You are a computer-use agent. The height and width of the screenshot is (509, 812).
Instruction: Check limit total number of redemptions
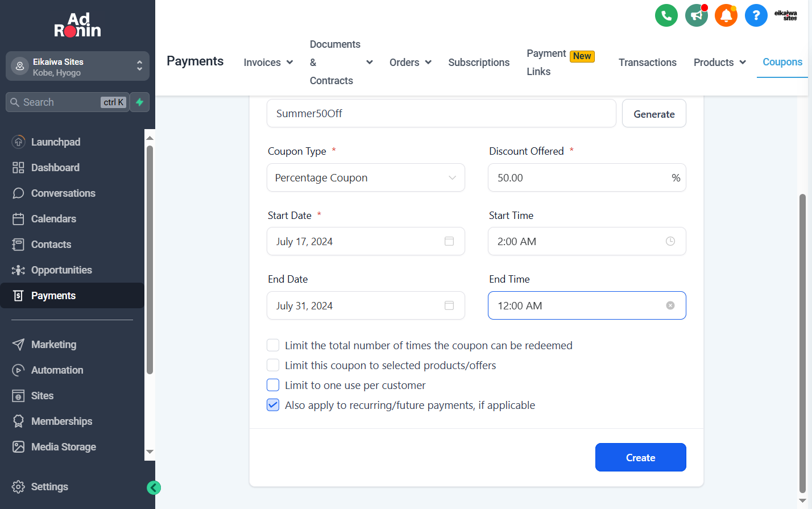(x=273, y=345)
